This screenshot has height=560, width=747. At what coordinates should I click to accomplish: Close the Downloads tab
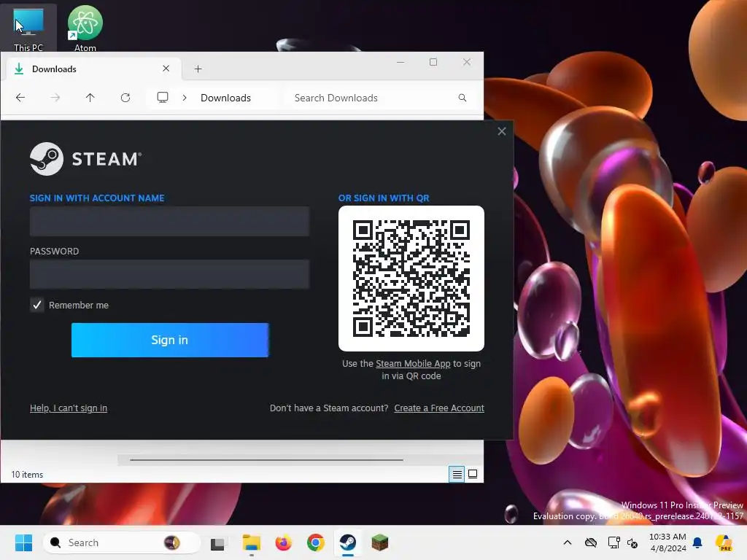[166, 69]
